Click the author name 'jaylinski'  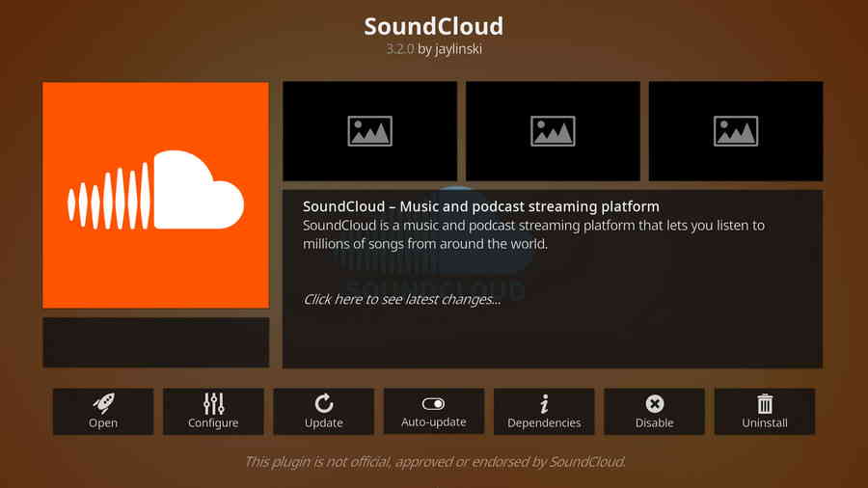458,49
